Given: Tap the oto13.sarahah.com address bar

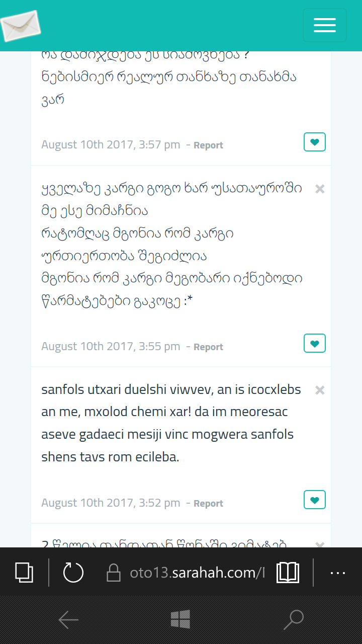Looking at the screenshot, I should (x=197, y=573).
